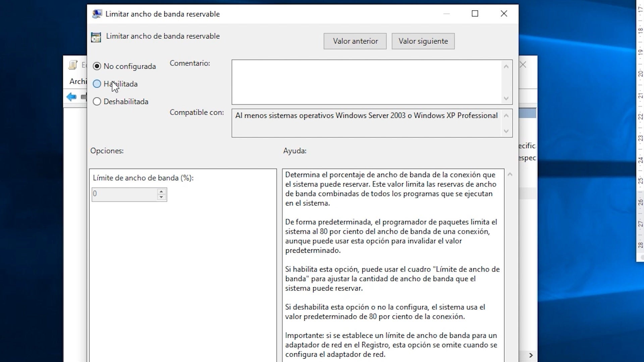Maximize the Limitar ancho de banda window
Viewport: 644px width, 362px height.
coord(475,14)
